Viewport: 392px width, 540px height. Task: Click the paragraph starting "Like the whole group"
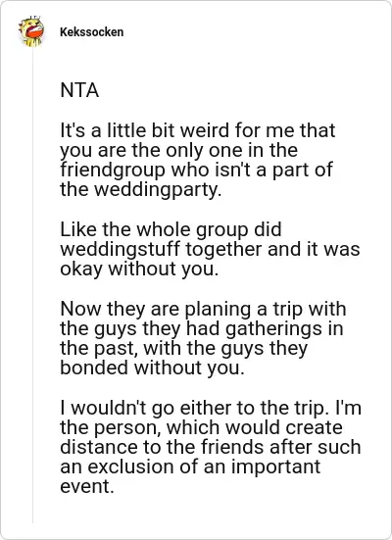pyautogui.click(x=210, y=249)
